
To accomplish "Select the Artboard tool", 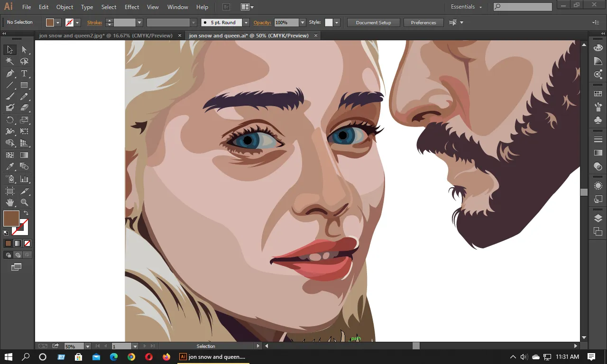I will (9, 191).
